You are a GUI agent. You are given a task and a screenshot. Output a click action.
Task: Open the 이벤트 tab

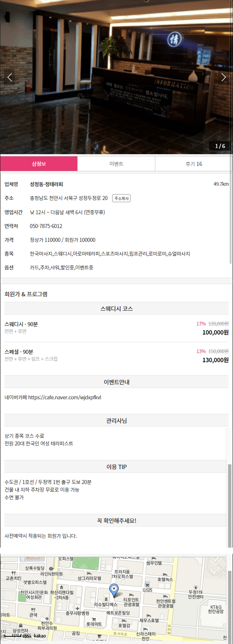[x=116, y=164]
